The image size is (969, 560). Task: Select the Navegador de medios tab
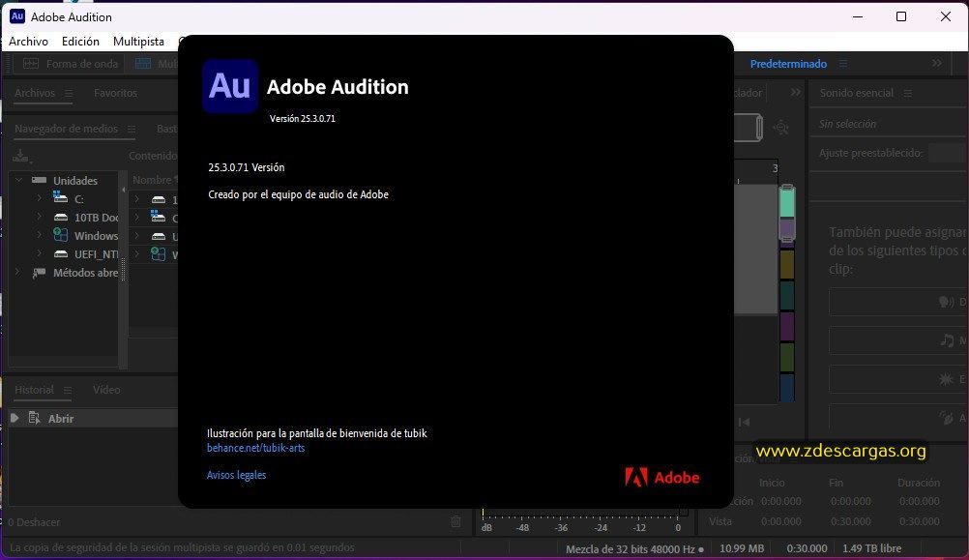tap(66, 129)
